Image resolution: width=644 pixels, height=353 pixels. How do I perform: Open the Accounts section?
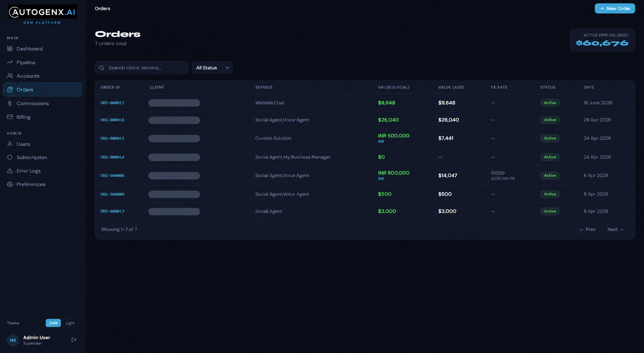(x=43, y=76)
